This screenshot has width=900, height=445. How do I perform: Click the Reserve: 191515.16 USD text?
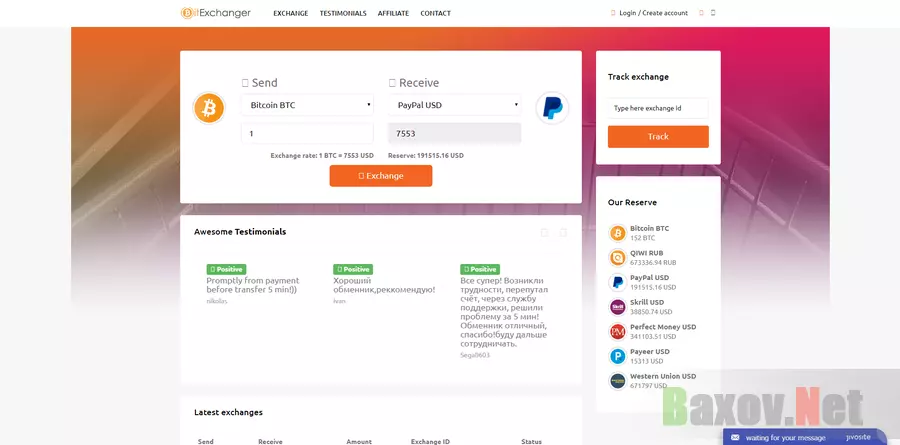click(x=426, y=156)
